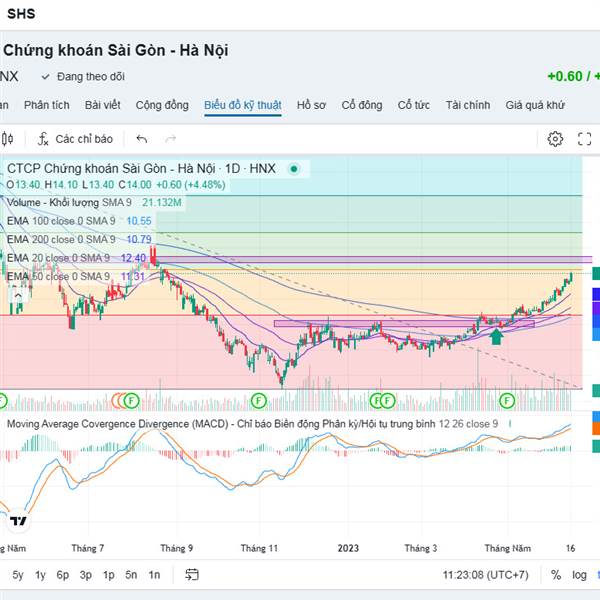Click the 'Tháng 7' time axis label
The width and height of the screenshot is (600, 600).
(x=88, y=548)
